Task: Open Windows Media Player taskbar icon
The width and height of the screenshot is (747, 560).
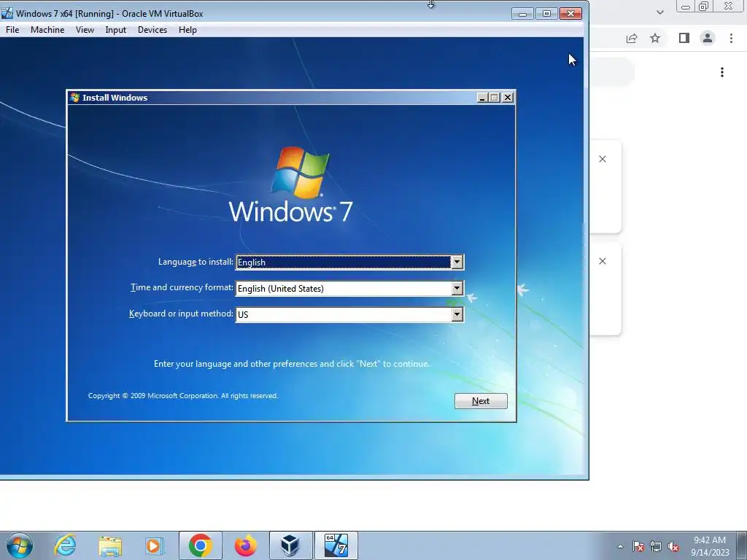Action: (155, 545)
